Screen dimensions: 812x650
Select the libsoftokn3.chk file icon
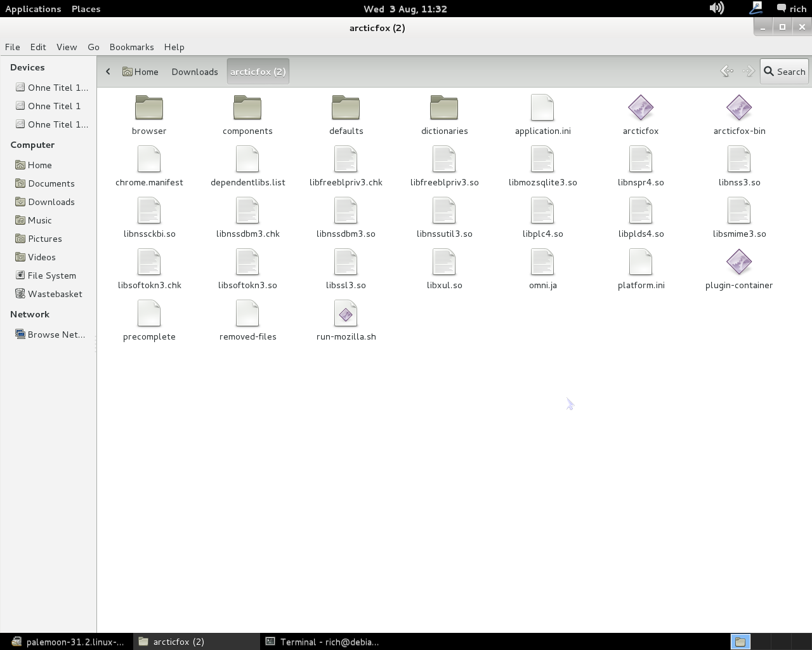(149, 262)
